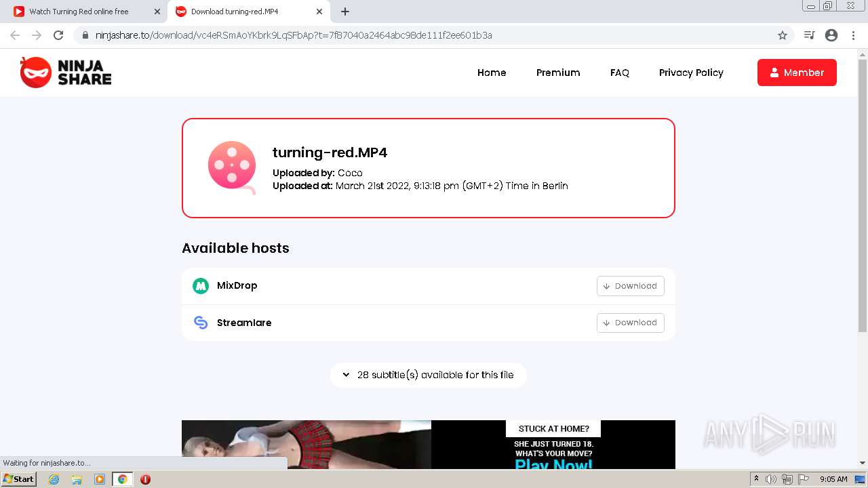The height and width of the screenshot is (488, 868).
Task: Open the Premium page
Action: tap(558, 73)
